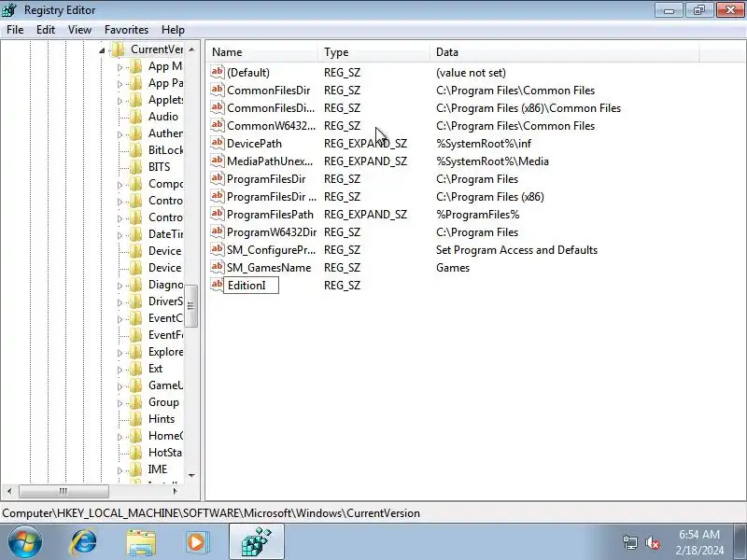The image size is (747, 560).
Task: Select the Ext key in the tree
Action: click(x=155, y=368)
